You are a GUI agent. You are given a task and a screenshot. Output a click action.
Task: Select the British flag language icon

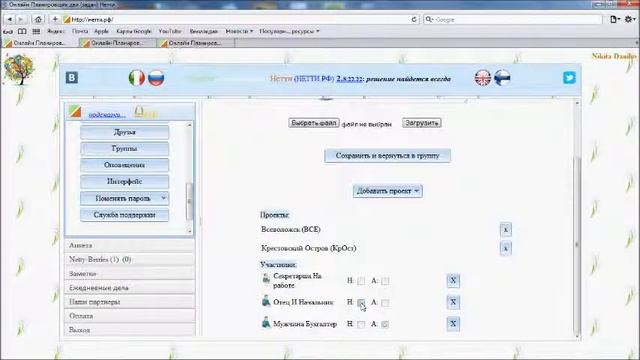(x=482, y=78)
